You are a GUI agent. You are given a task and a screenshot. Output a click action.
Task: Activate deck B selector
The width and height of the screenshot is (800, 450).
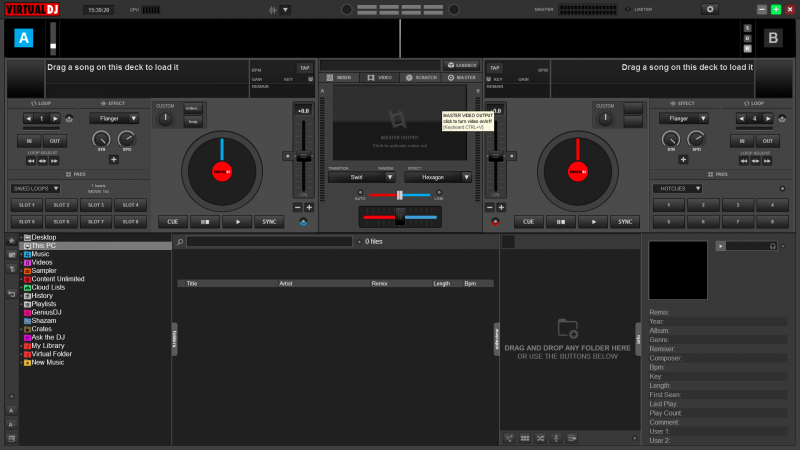(x=773, y=38)
